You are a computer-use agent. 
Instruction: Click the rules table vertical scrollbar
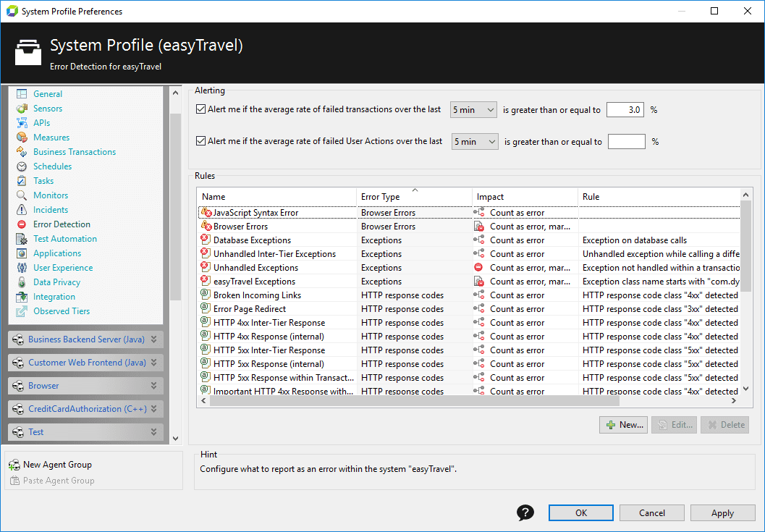745,247
